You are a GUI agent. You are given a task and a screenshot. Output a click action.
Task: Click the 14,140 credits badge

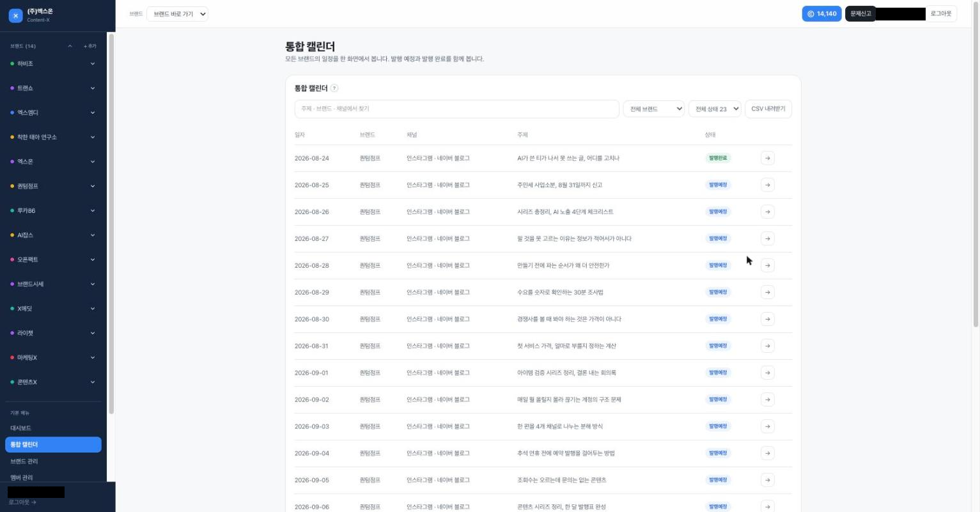coord(821,13)
